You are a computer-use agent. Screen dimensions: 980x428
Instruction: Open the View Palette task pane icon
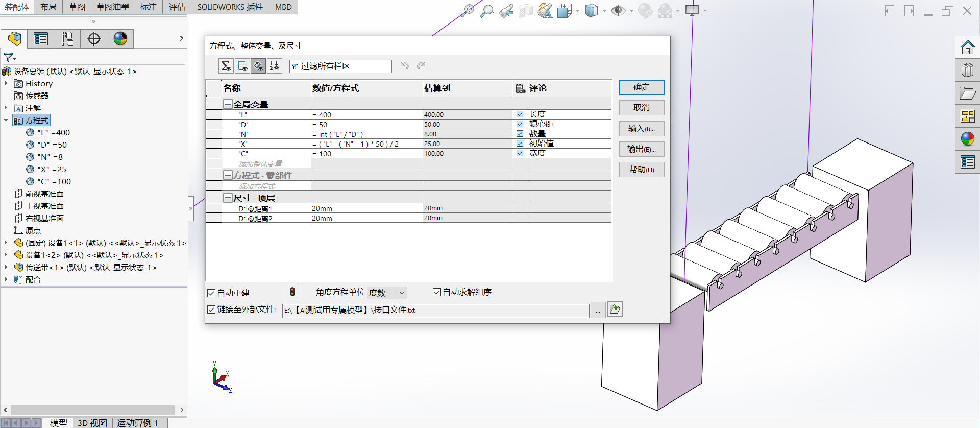[967, 116]
